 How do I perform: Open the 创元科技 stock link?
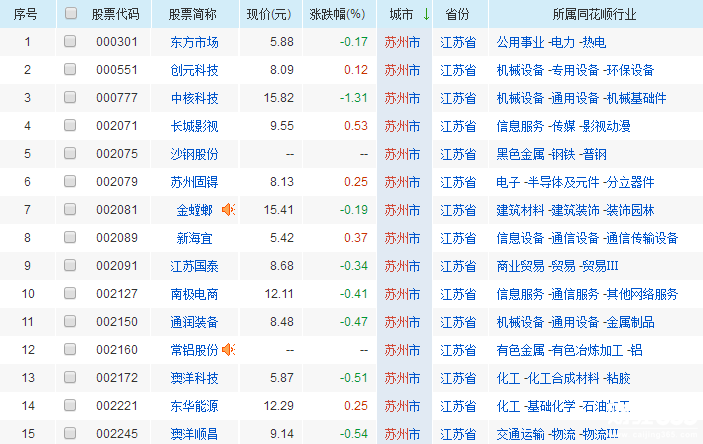click(194, 70)
